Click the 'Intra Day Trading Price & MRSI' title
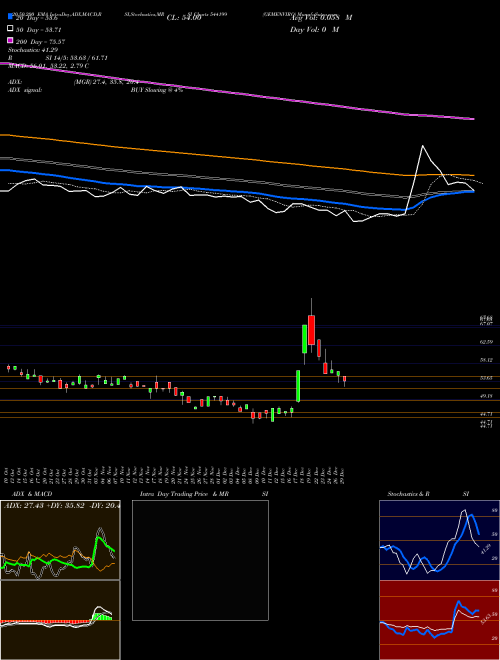This screenshot has width=500, height=660. [x=204, y=494]
